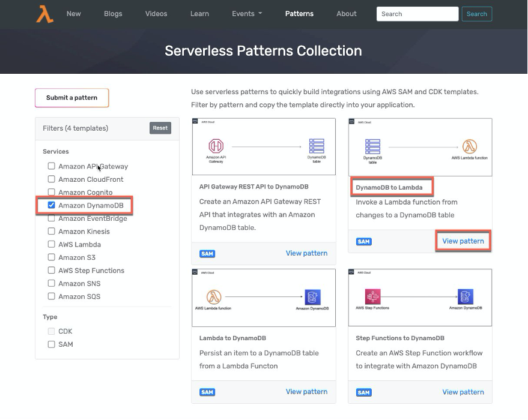This screenshot has width=528, height=420.
Task: View pattern for API Gateway REST API to DynamoDB
Action: 306,253
